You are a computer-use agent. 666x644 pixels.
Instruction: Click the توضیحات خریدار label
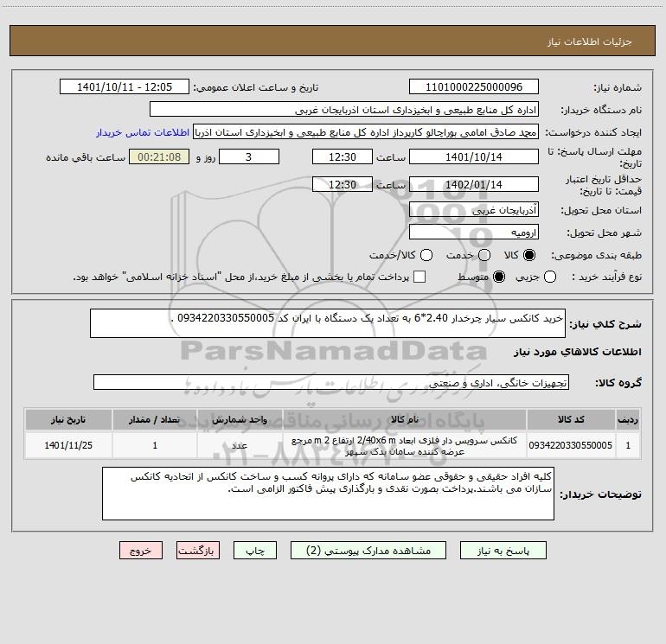pos(600,494)
